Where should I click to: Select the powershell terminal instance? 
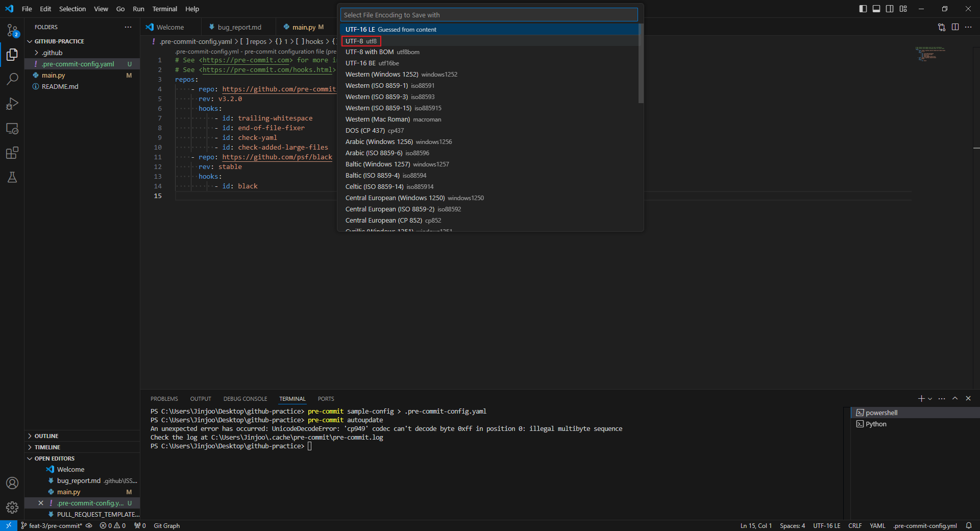point(915,413)
